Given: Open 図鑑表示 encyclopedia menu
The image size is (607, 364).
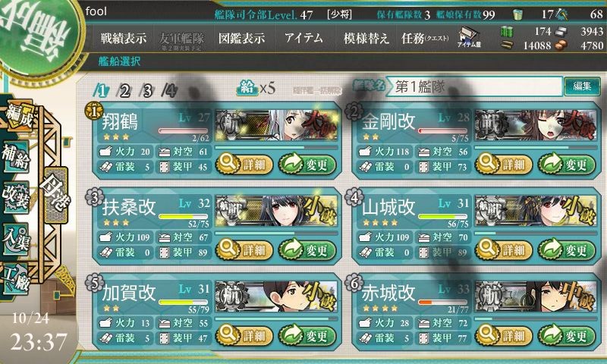Looking at the screenshot, I should [241, 38].
